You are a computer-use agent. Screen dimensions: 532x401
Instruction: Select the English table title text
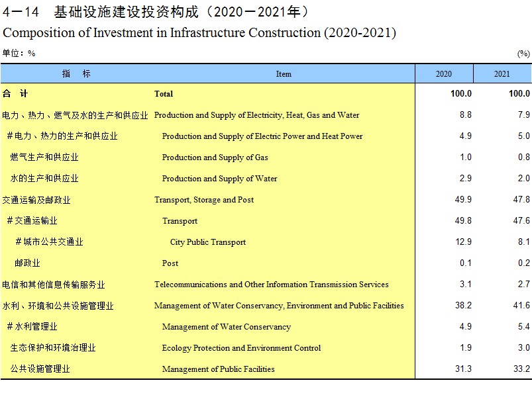pos(199,33)
